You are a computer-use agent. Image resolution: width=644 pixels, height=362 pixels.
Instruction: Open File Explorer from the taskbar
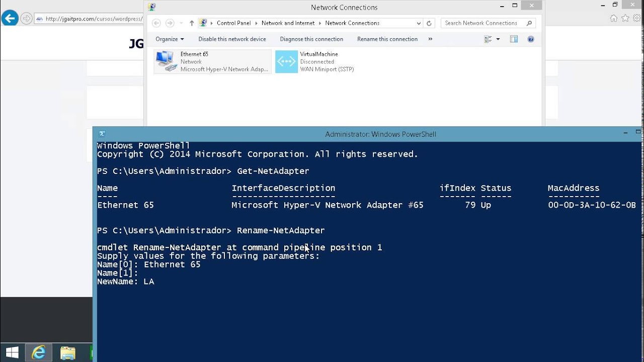click(67, 352)
